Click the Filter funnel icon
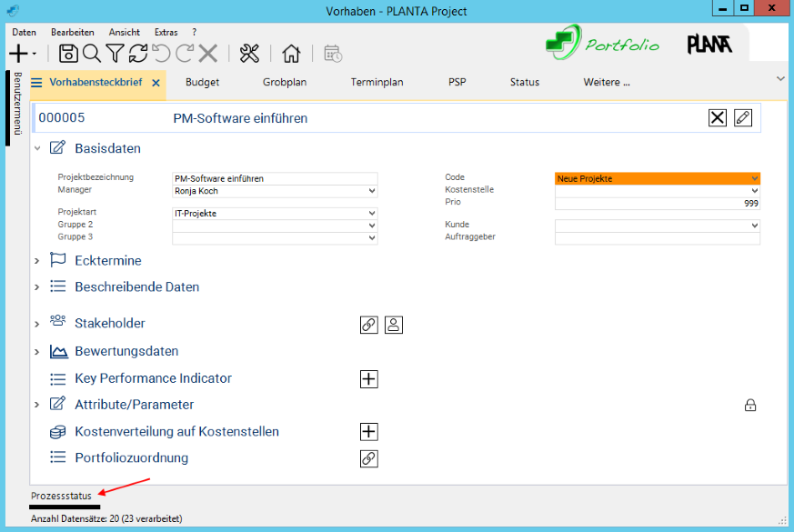Image resolution: width=794 pixels, height=532 pixels. [115, 53]
